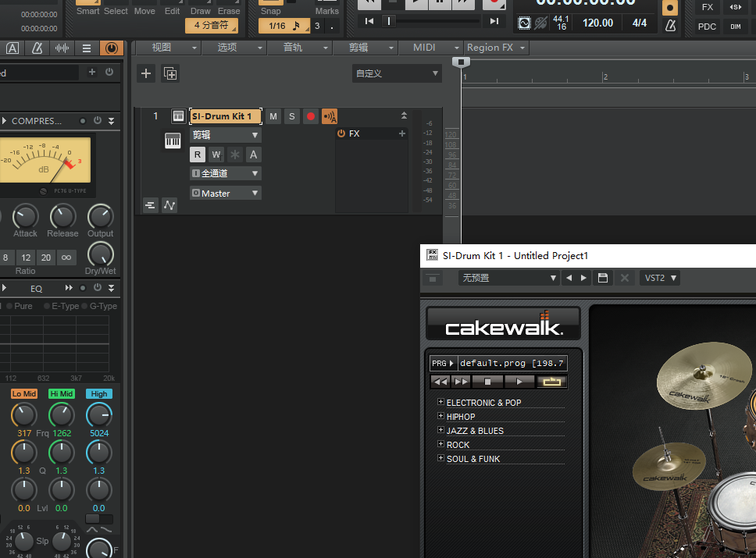The height and width of the screenshot is (558, 756).
Task: Click the Compressor Attack knob
Action: 25,217
